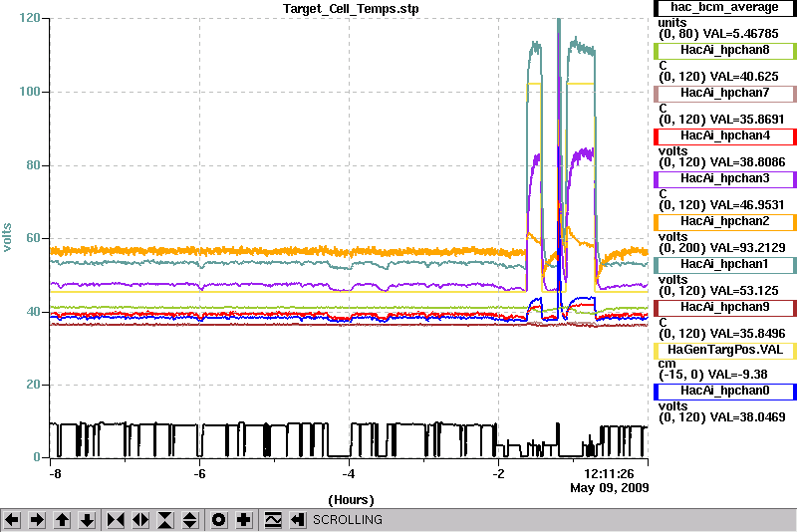Click the -8 hours x-axis tick
Image resolution: width=797 pixels, height=532 pixels.
pyautogui.click(x=55, y=474)
